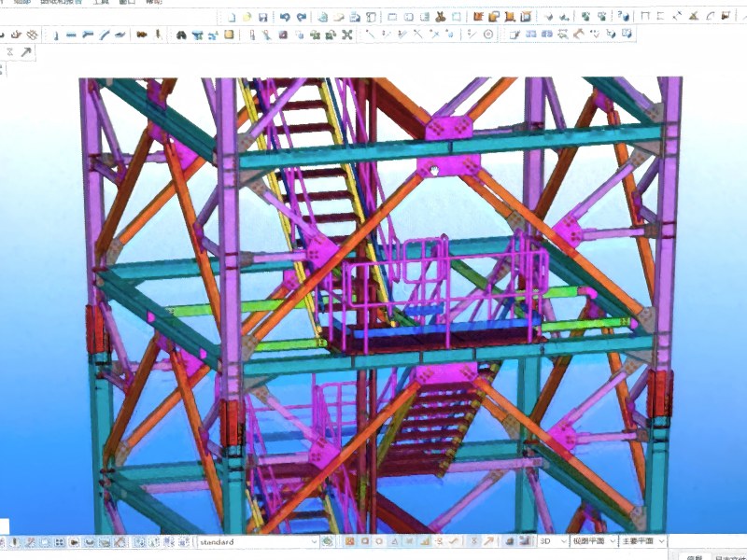Undo the last action
747x560 pixels.
(x=286, y=16)
